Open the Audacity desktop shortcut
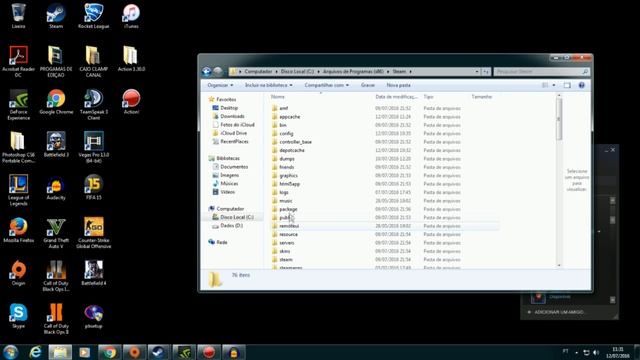Screen dimensions: 640x360 56,188
